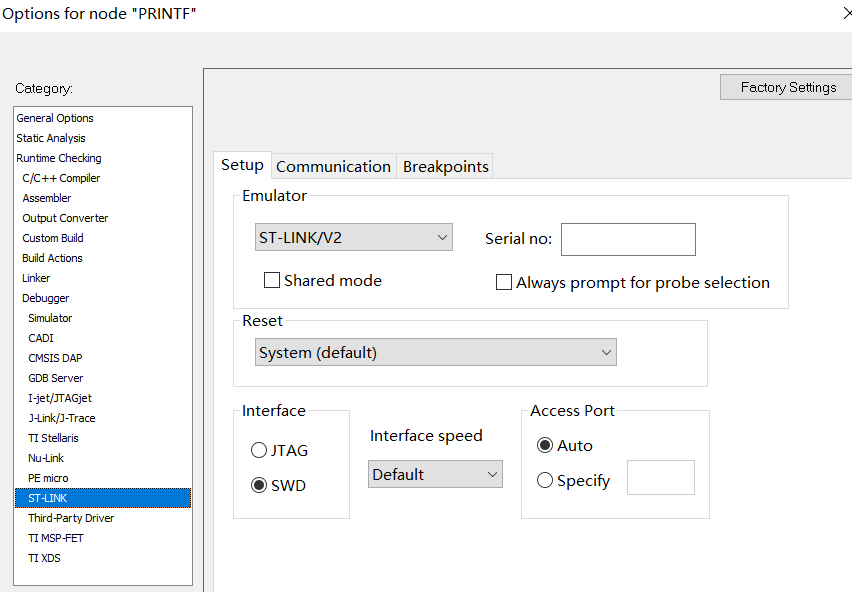Image resolution: width=852 pixels, height=592 pixels.
Task: Switch to the Breakpoints tab
Action: coord(446,166)
